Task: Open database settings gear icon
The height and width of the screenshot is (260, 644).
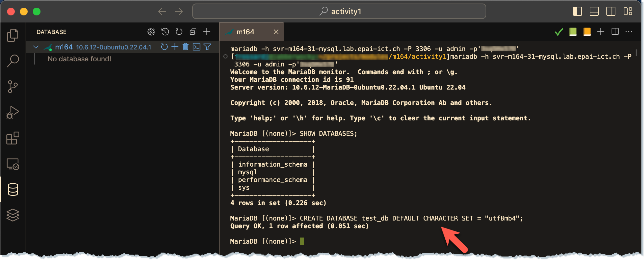Action: click(x=151, y=32)
